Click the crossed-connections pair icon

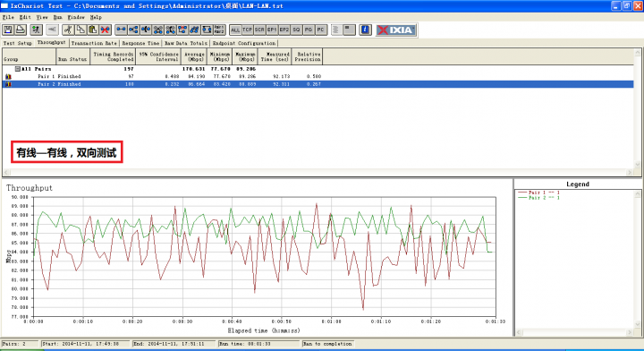pyautogui.click(x=158, y=30)
